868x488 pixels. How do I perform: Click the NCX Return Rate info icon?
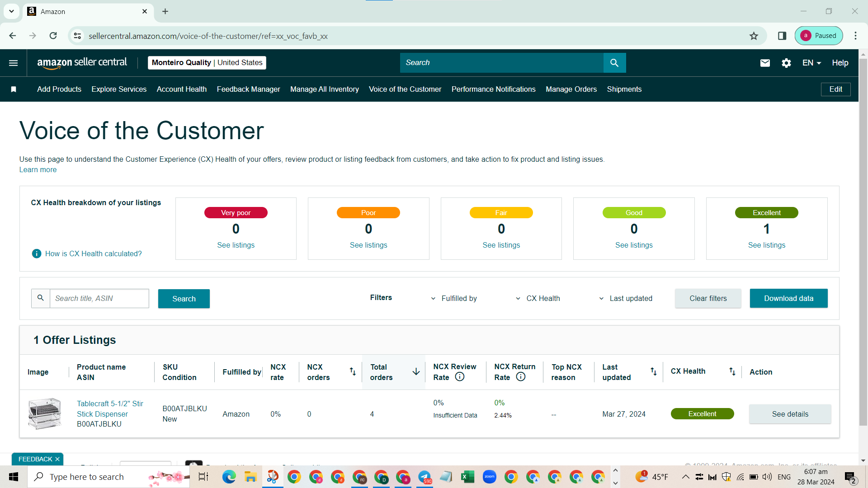click(x=521, y=377)
